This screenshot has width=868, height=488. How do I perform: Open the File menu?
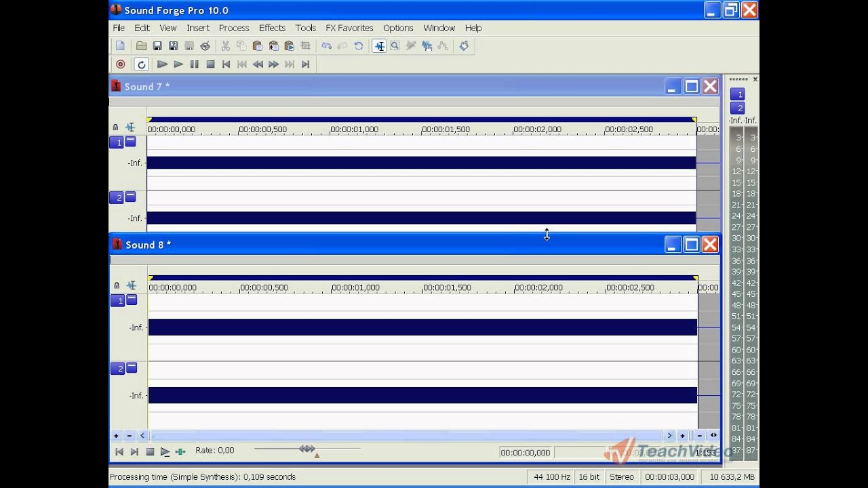point(119,28)
